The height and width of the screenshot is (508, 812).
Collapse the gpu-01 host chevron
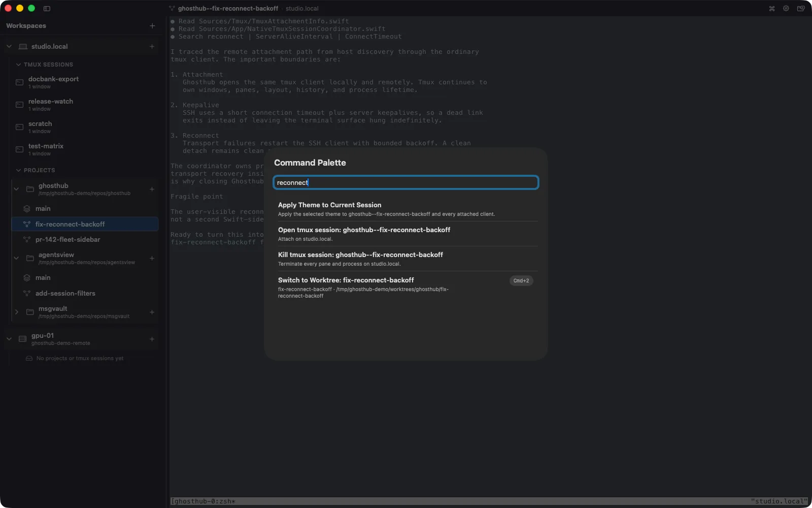click(x=9, y=339)
